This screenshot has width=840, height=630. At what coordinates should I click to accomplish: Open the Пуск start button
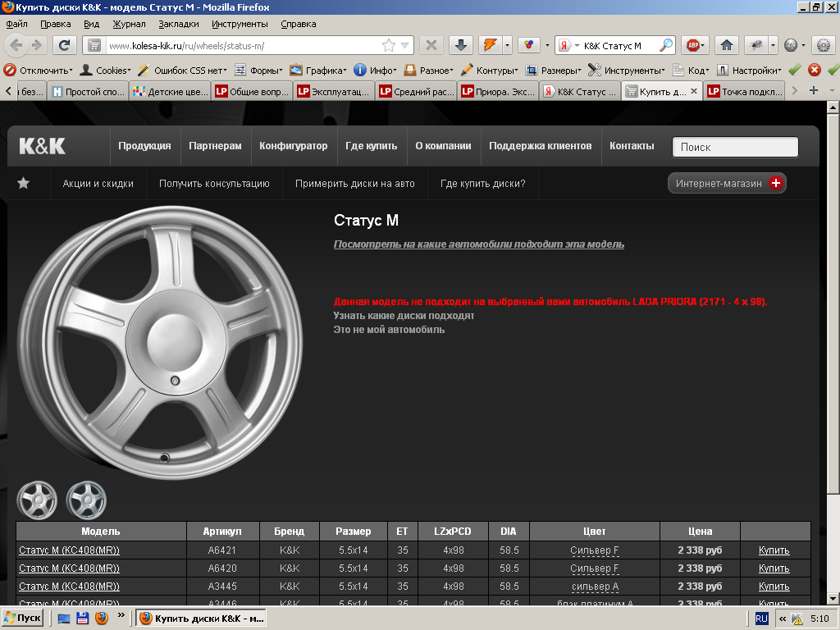[x=22, y=619]
